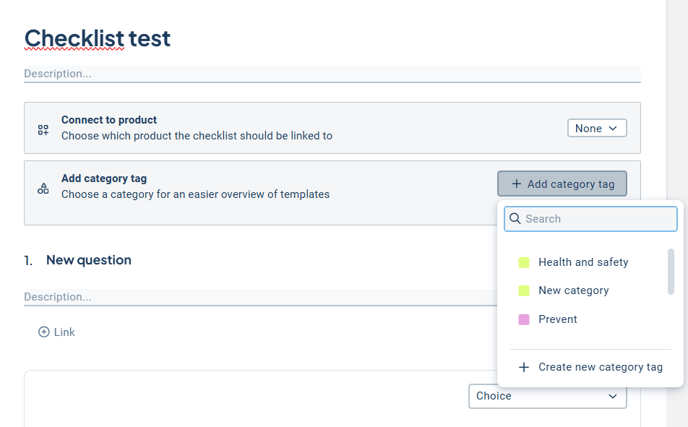
Task: Select New category tag option
Action: click(573, 291)
